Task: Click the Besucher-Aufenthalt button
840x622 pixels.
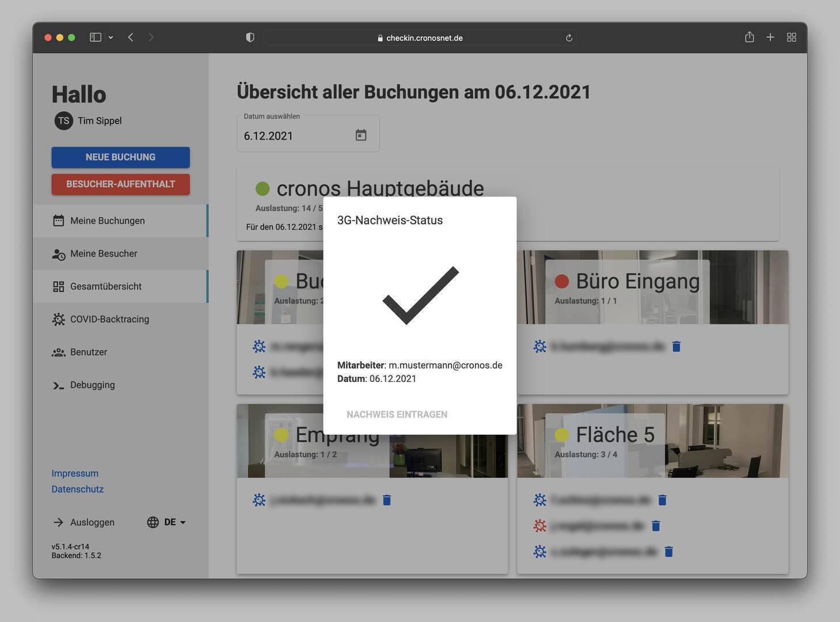Action: [x=120, y=184]
